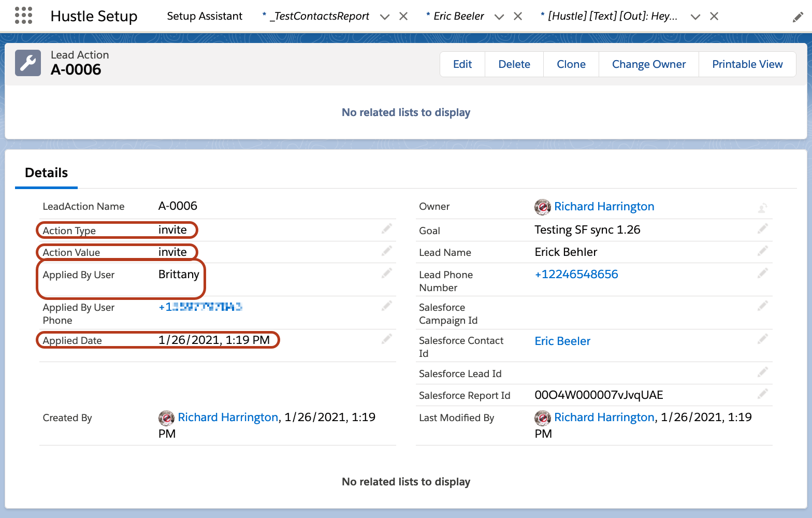Close the _TestContactsReport tab

point(403,17)
